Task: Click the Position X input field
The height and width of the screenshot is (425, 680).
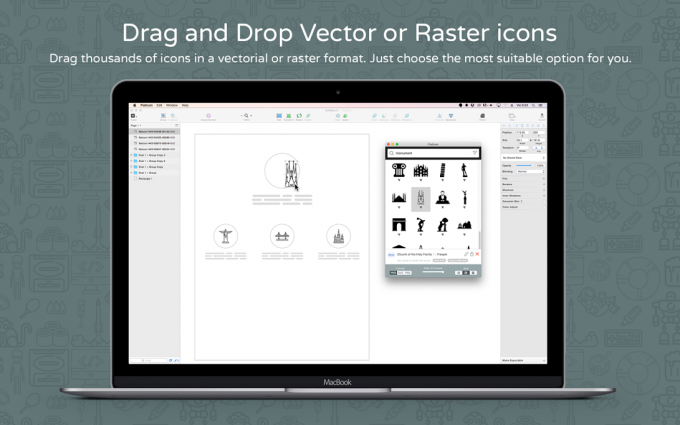Action: [523, 132]
